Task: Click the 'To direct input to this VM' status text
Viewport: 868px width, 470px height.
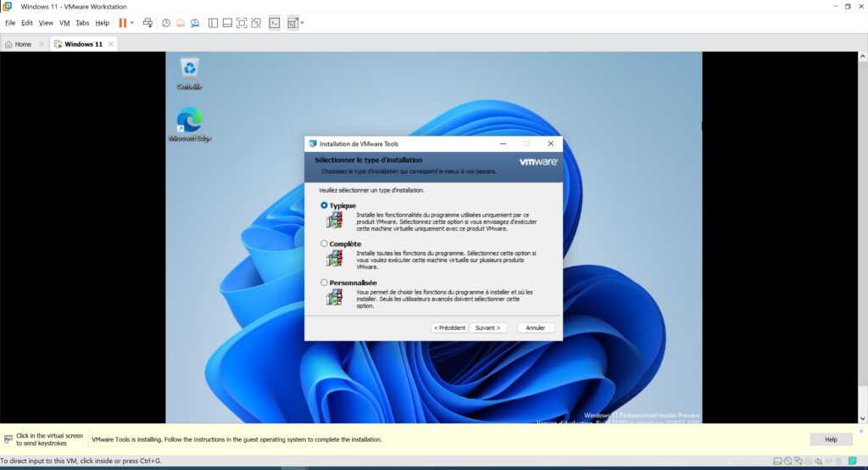Action: tap(81, 462)
